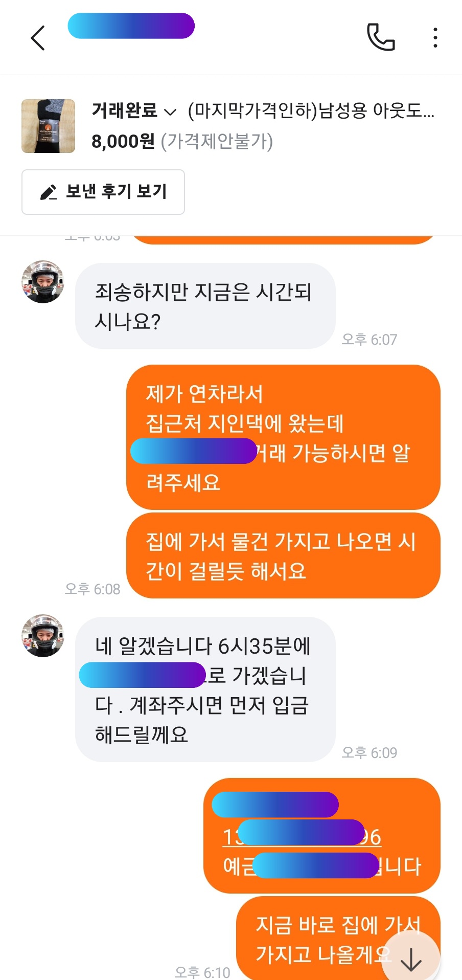This screenshot has width=462, height=980.
Task: Select the bubble 지금 바로 집에 가서
Action: [x=338, y=938]
